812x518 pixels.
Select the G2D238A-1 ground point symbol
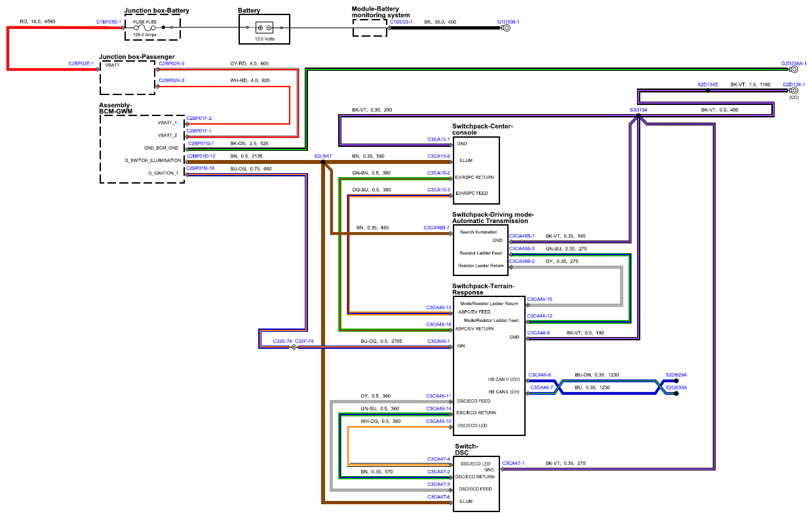[794, 68]
